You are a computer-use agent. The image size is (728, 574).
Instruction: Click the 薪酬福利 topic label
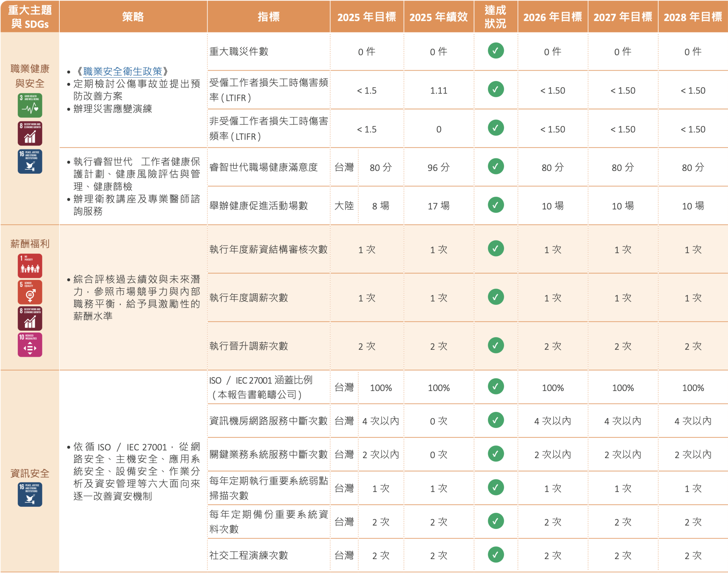pos(30,244)
